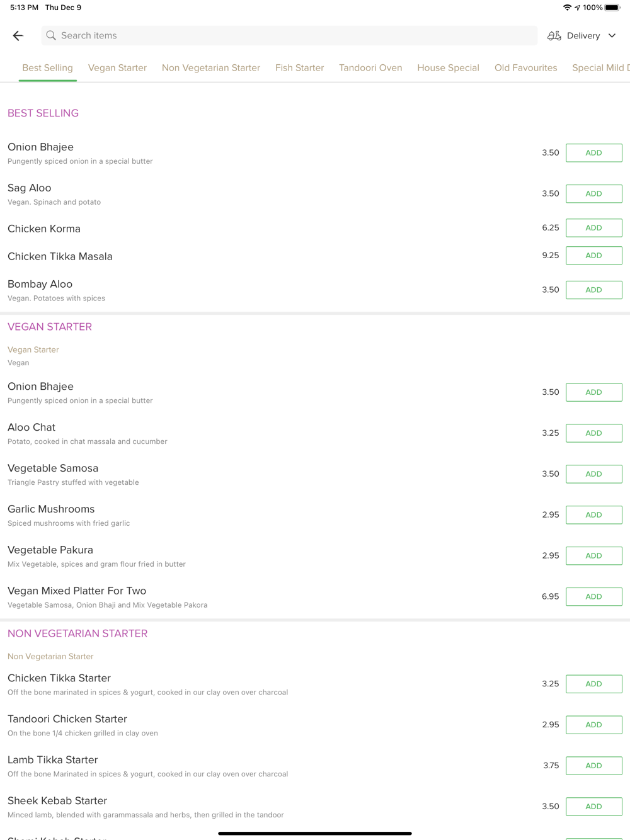
Task: Add Vegan Mixed Platter For Two
Action: point(593,597)
